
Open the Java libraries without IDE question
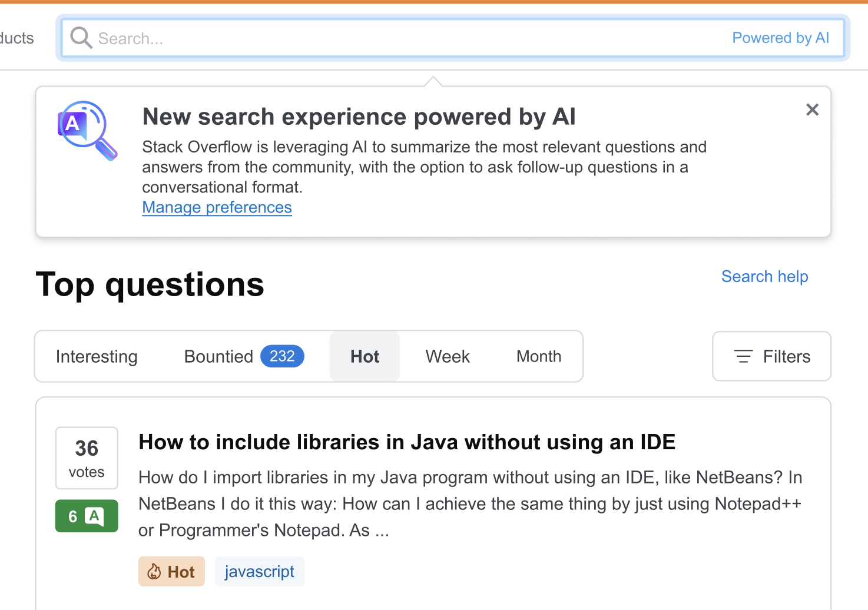click(x=406, y=442)
